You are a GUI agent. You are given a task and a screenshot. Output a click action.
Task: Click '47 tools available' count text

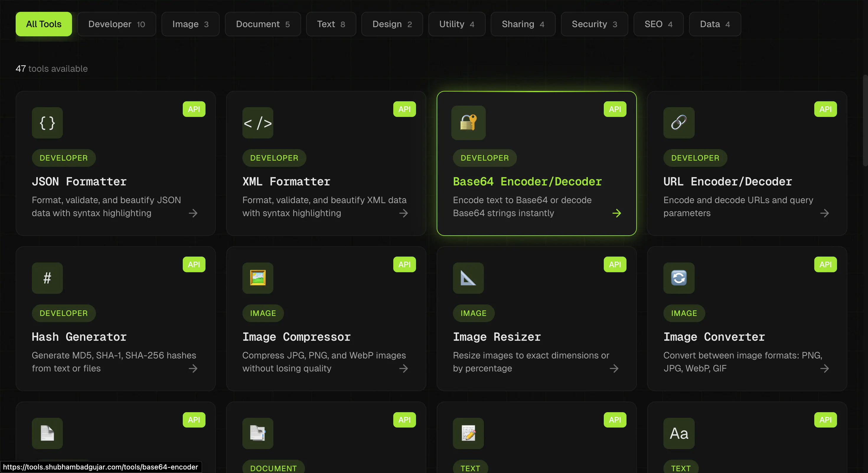pyautogui.click(x=52, y=69)
